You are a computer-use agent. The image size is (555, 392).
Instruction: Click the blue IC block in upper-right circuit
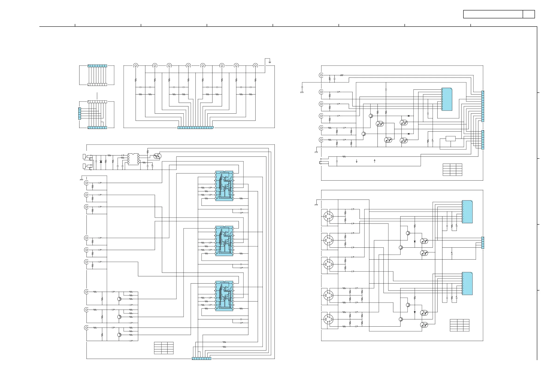coord(447,99)
